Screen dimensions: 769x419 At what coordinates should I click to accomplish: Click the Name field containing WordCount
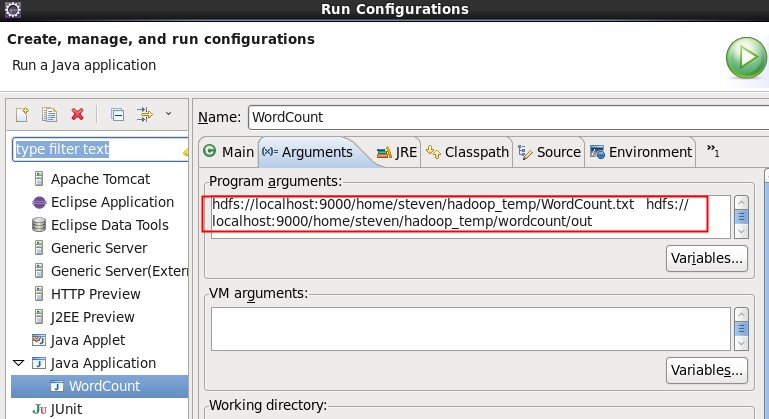coord(508,117)
